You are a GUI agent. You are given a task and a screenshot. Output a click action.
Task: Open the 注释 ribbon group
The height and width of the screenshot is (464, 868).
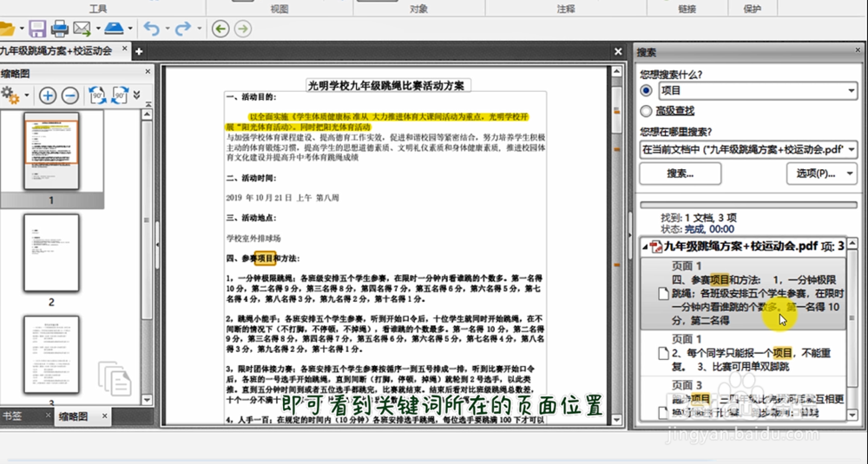point(566,9)
